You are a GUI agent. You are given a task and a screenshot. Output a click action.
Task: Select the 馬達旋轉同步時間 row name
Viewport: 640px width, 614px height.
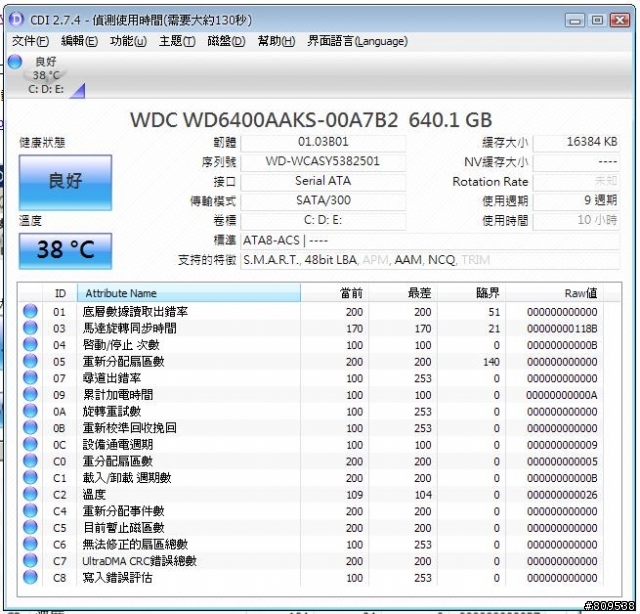[x=130, y=328]
